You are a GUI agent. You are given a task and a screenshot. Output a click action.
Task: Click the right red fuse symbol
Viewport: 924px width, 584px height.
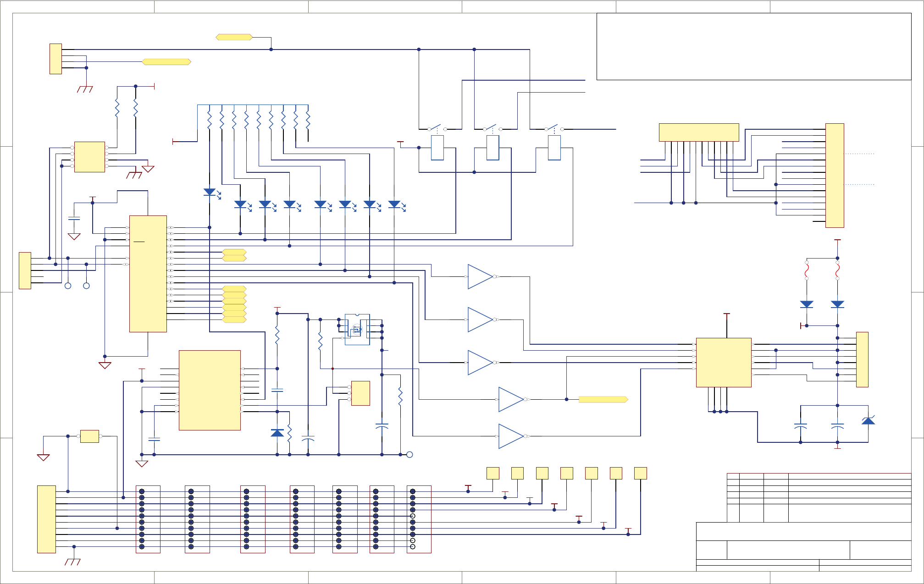point(837,270)
